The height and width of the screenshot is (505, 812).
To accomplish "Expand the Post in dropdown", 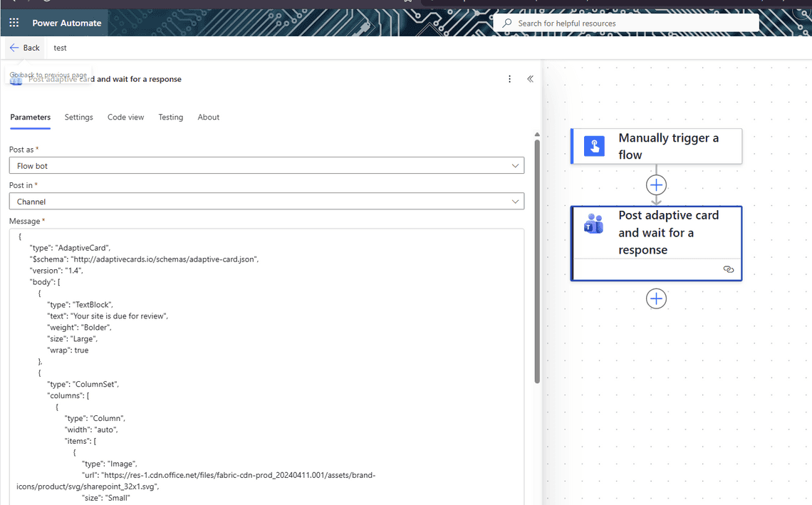I will point(515,202).
